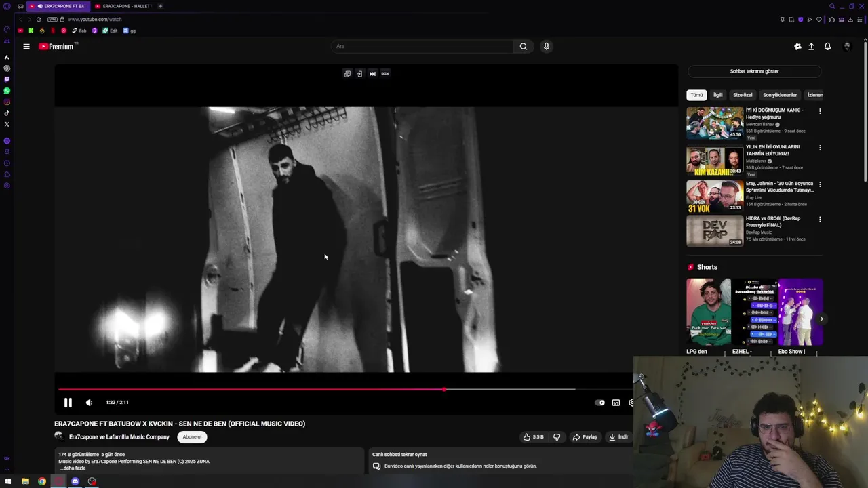Open 'Era7capone ve Lafamilia Music Company' channel link
The height and width of the screenshot is (488, 868).
[119, 437]
